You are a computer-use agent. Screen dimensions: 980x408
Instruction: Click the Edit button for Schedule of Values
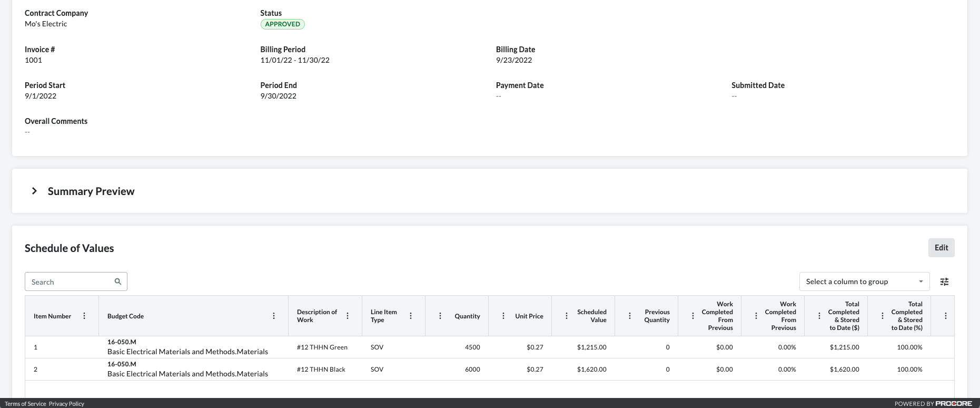pyautogui.click(x=941, y=248)
